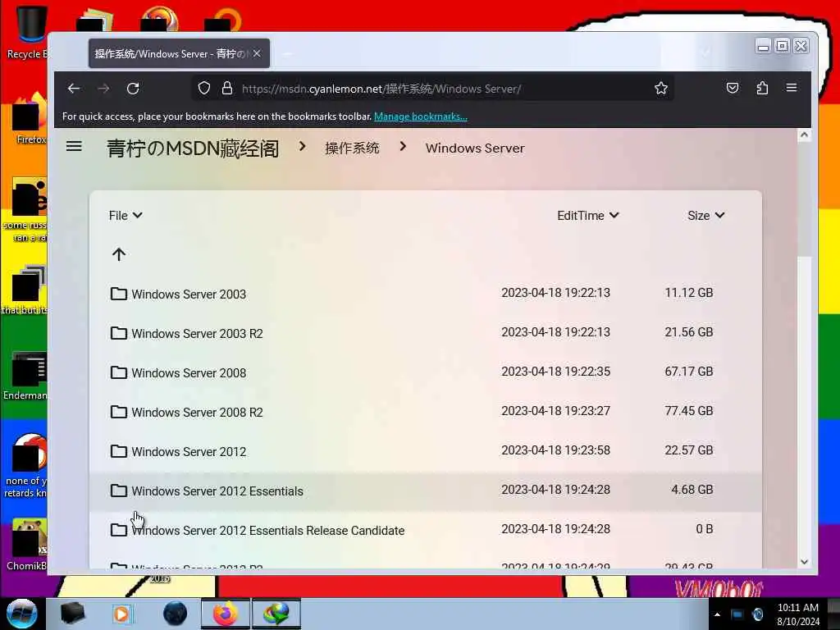Click the taskbar clock showing 10:11 AM

pyautogui.click(x=798, y=614)
